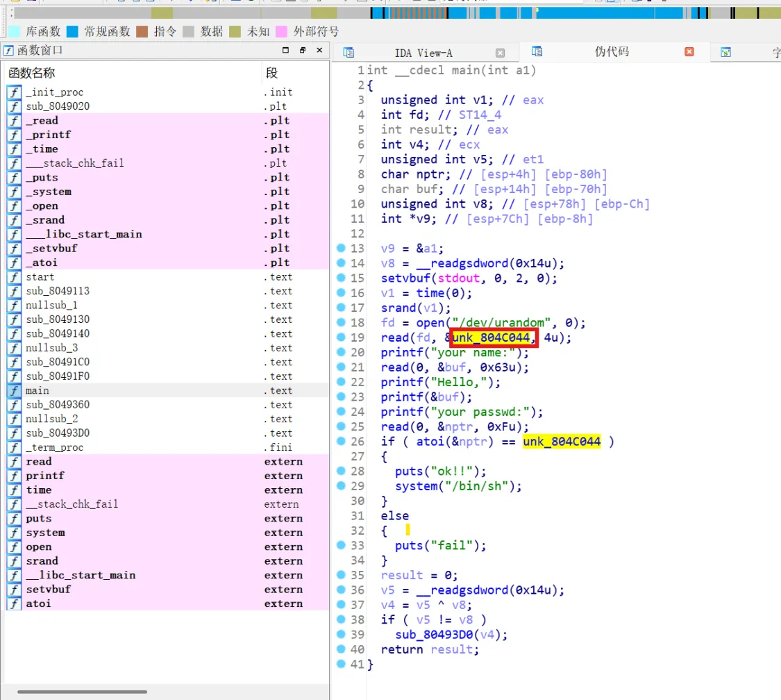
Task: Click the function icon beside _system
Action: 14,192
